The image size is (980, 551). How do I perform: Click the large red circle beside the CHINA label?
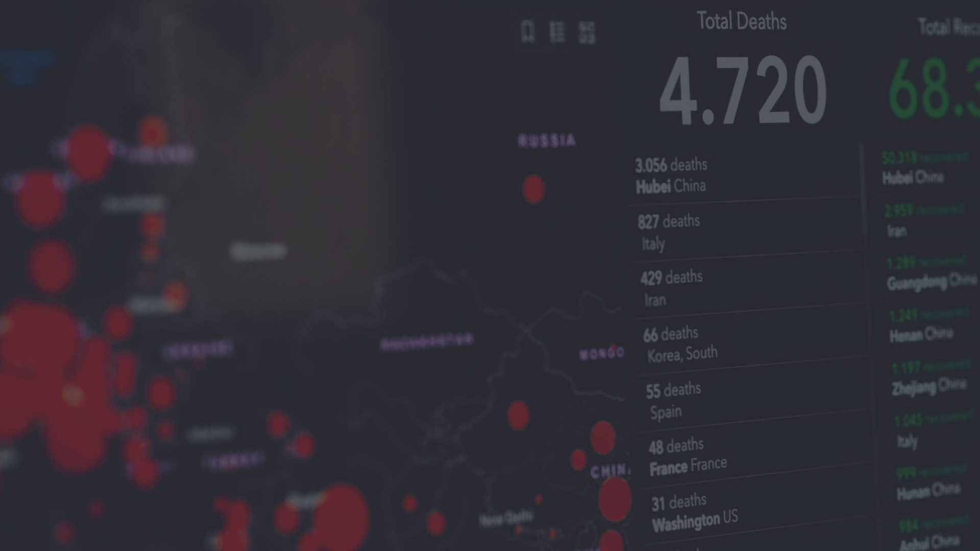(x=615, y=499)
